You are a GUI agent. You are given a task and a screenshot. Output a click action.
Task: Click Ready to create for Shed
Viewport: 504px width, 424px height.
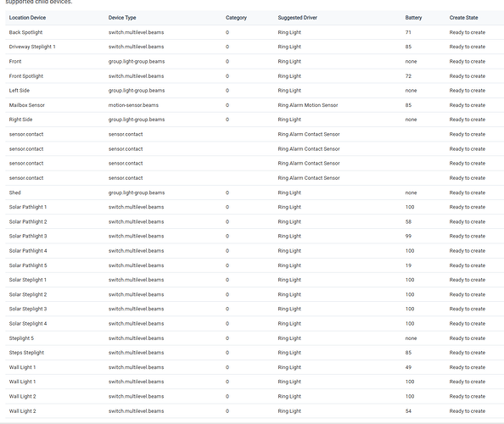point(468,192)
